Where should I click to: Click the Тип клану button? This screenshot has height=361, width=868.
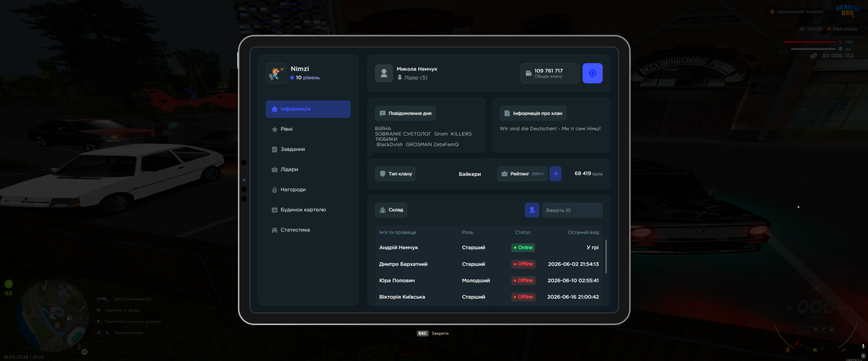pos(395,174)
